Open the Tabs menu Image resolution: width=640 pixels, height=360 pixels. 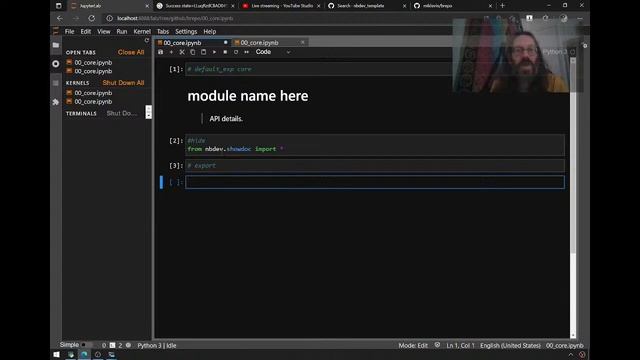163,31
